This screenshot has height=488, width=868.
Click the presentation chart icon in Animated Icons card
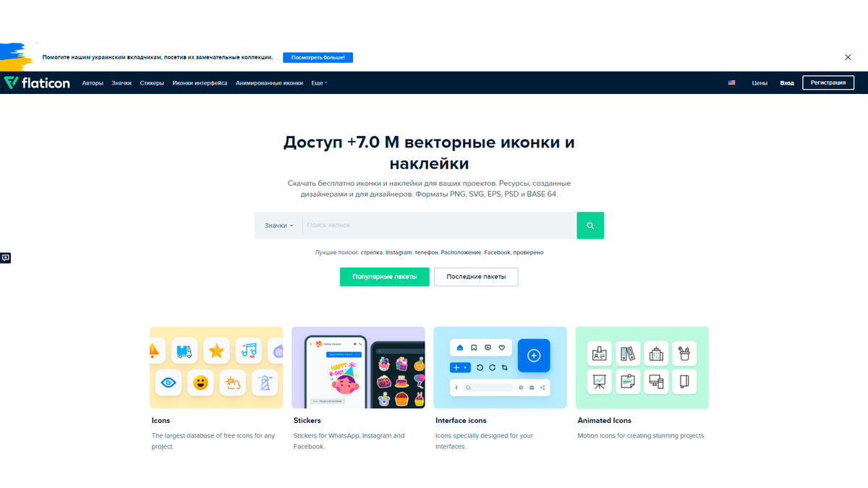[600, 381]
